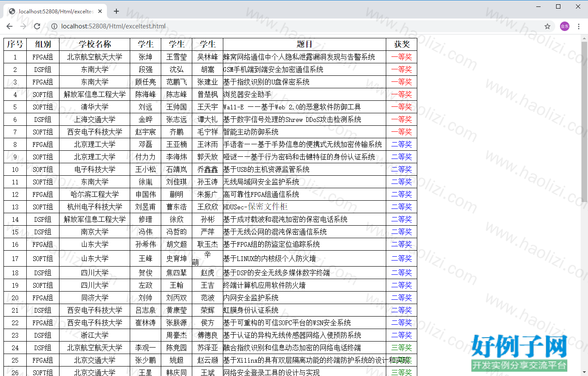The width and height of the screenshot is (588, 376).
Task: Click student name 耿玉杰
Action: click(208, 244)
